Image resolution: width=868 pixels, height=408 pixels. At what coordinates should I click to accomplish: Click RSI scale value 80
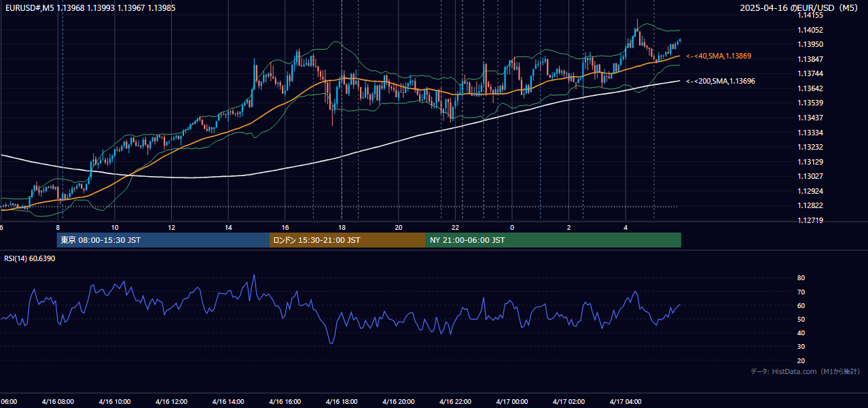coord(801,278)
